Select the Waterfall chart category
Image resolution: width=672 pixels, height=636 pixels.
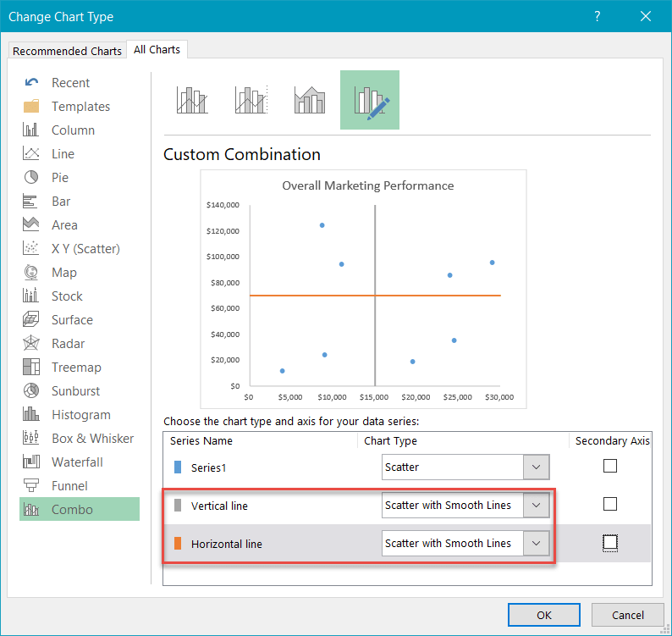click(77, 462)
